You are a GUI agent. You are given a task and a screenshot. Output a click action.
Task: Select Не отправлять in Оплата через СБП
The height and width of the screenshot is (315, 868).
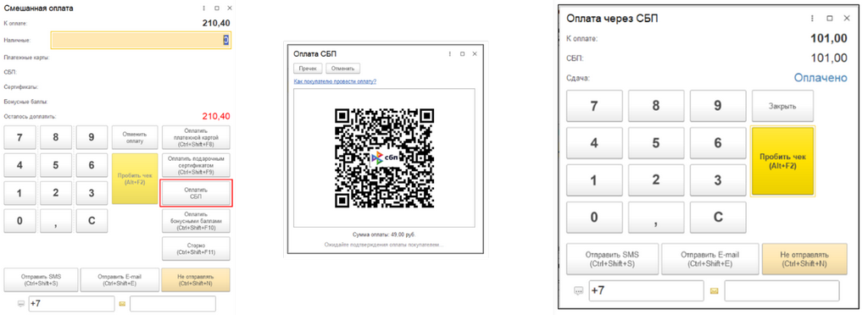[804, 258]
